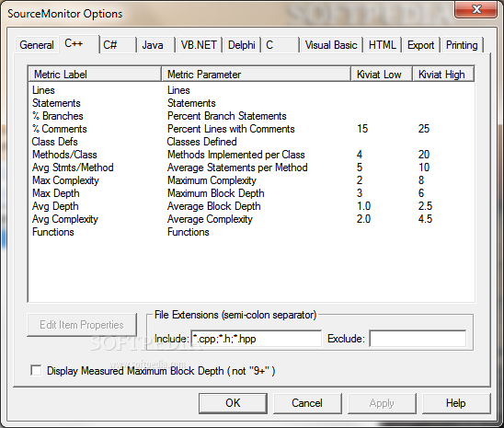Image resolution: width=504 pixels, height=428 pixels.
Task: Click the Cancel button
Action: click(307, 403)
